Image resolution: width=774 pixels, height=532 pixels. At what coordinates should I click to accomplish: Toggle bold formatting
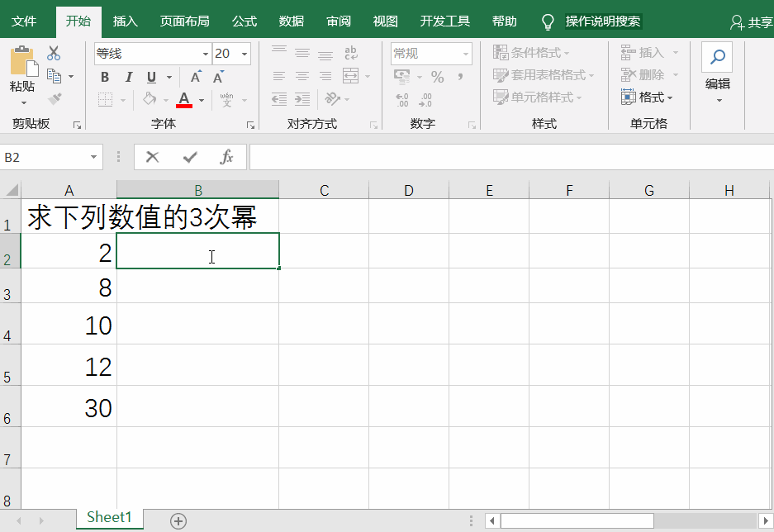click(x=104, y=77)
